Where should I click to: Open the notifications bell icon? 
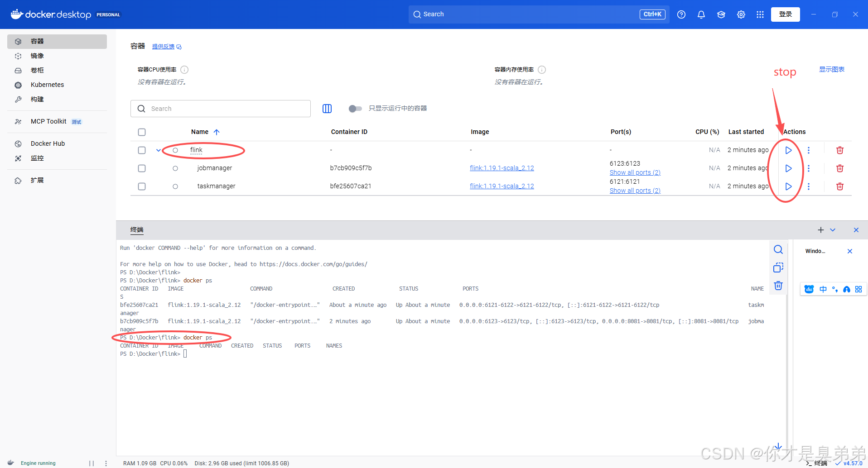point(701,14)
